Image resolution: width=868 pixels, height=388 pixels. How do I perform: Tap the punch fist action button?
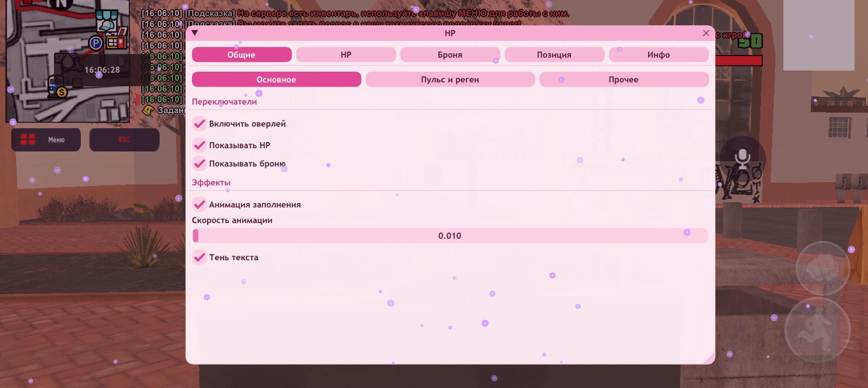(823, 268)
